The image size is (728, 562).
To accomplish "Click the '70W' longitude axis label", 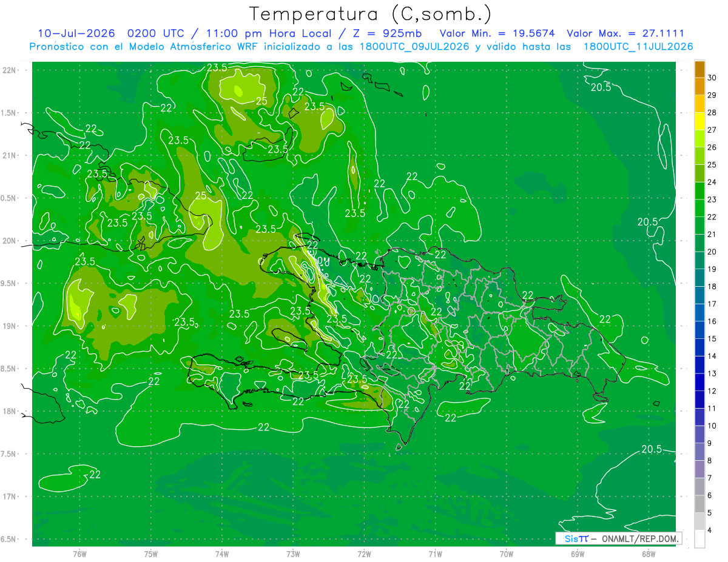I will click(x=507, y=554).
